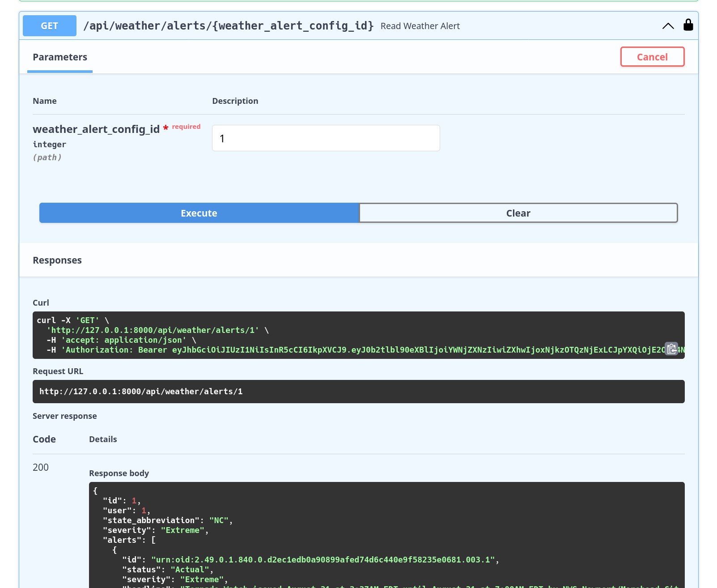Click the 200 response code
This screenshot has height=588, width=717.
tap(41, 467)
